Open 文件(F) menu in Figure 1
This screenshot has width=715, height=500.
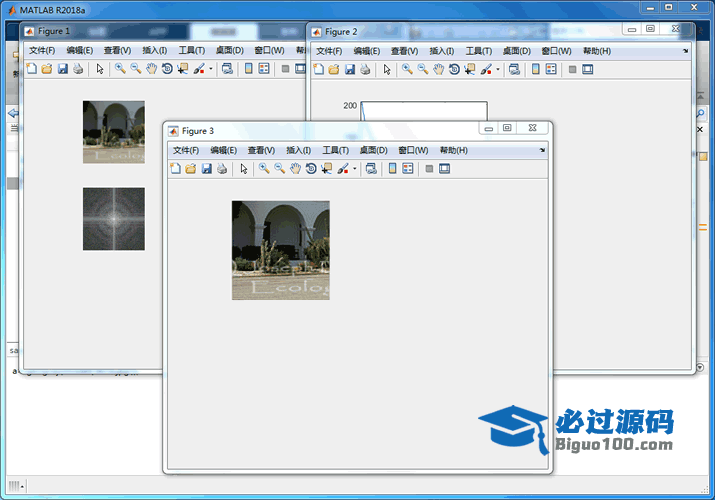[42, 50]
